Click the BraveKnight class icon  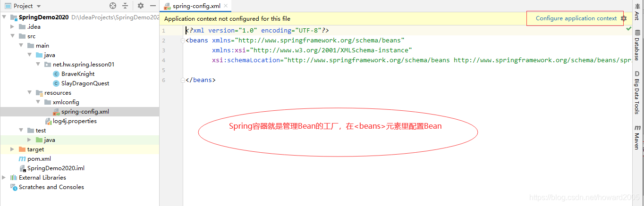pos(56,74)
